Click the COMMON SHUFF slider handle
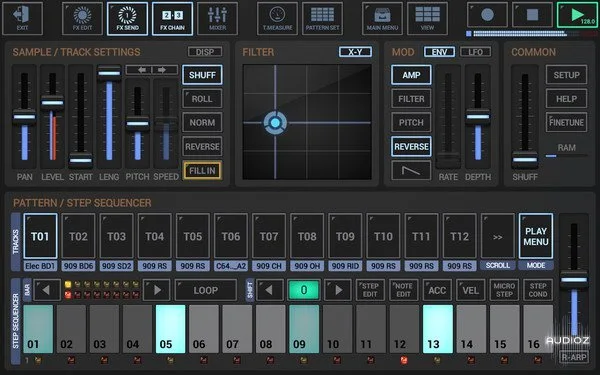Viewport: 600px width, 375px height. click(x=525, y=160)
